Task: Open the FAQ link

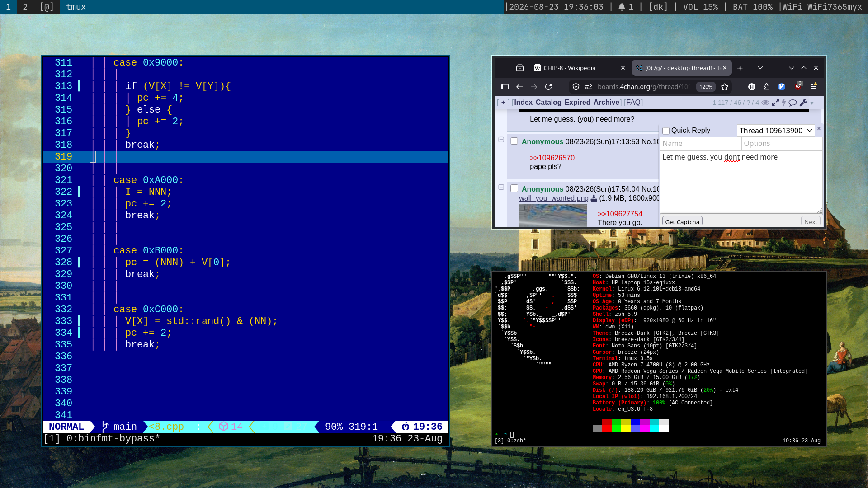Action: (x=633, y=103)
